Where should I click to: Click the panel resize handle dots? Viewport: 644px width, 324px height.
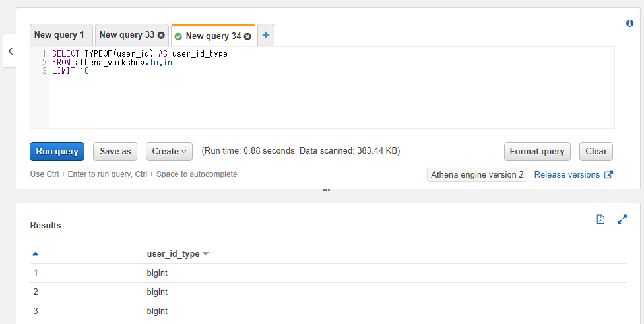327,190
